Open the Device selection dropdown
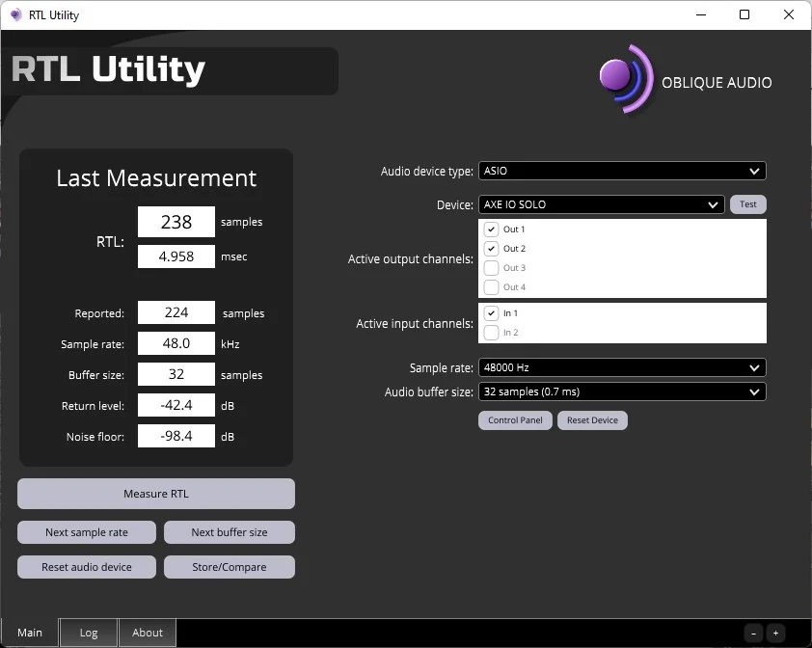The height and width of the screenshot is (648, 812). tap(601, 204)
